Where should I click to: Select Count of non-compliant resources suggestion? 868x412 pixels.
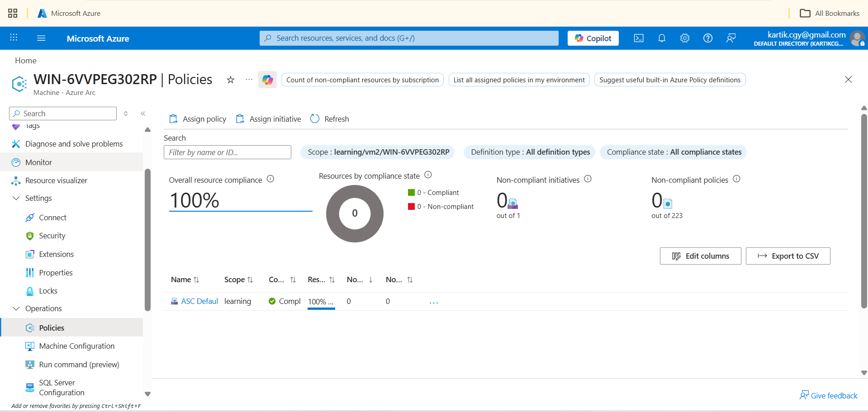coord(362,80)
